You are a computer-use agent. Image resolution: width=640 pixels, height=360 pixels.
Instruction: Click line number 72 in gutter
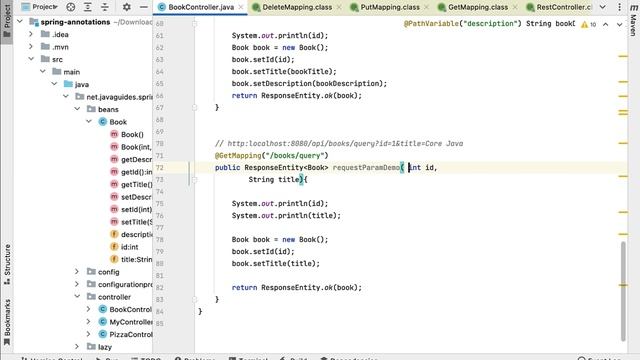[160, 168]
